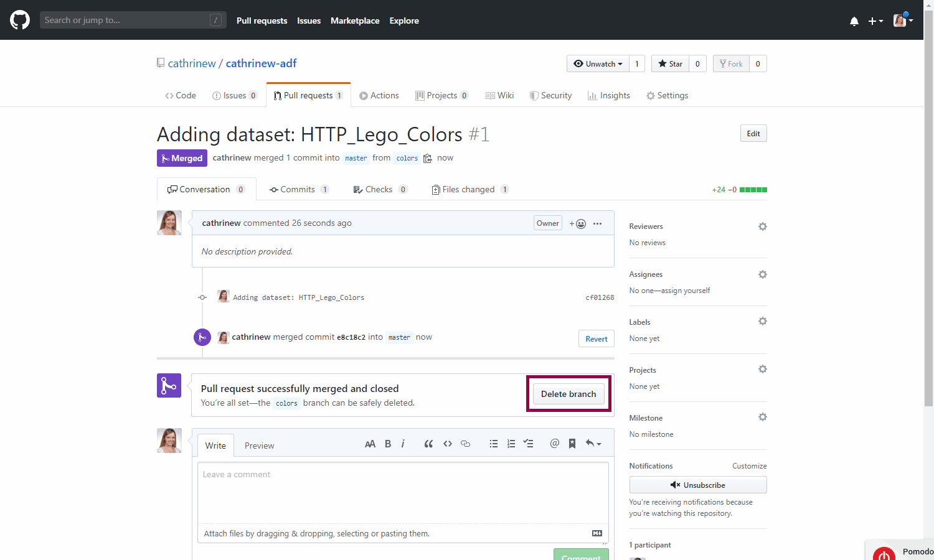Open the Reviewers gear settings
934x560 pixels.
click(762, 226)
